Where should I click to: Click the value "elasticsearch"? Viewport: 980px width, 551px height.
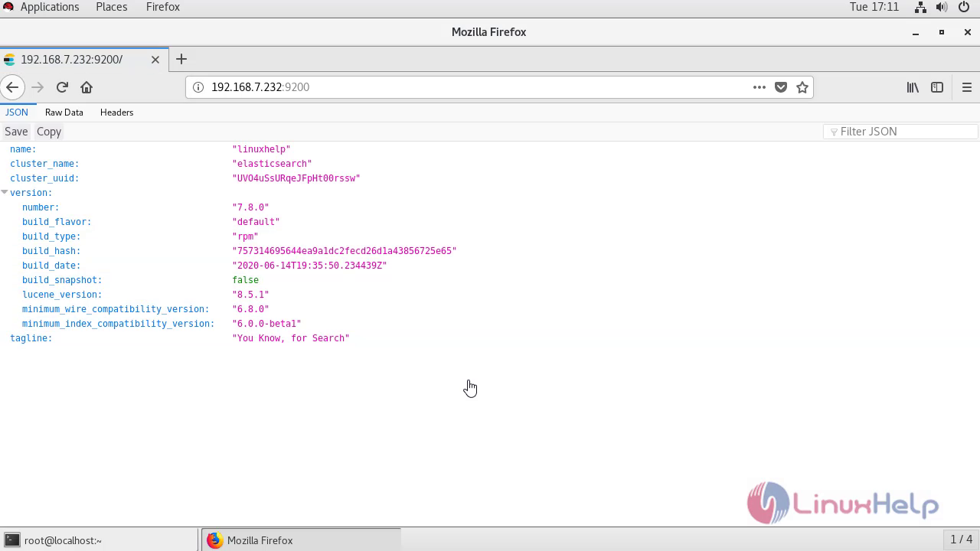(273, 164)
